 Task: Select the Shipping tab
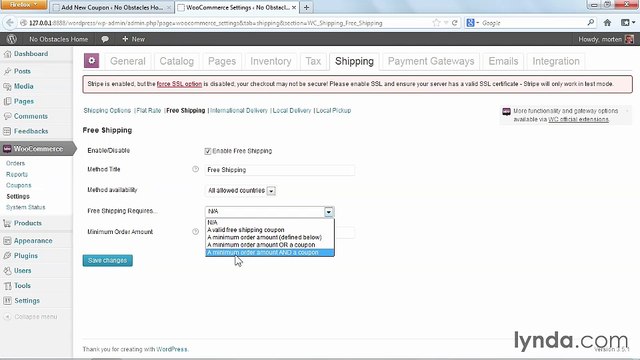tap(354, 61)
